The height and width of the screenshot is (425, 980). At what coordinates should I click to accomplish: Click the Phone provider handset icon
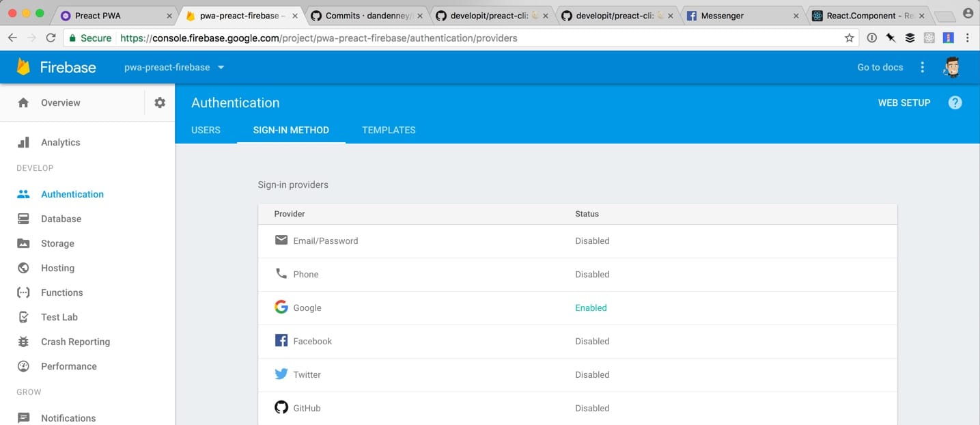(x=281, y=273)
